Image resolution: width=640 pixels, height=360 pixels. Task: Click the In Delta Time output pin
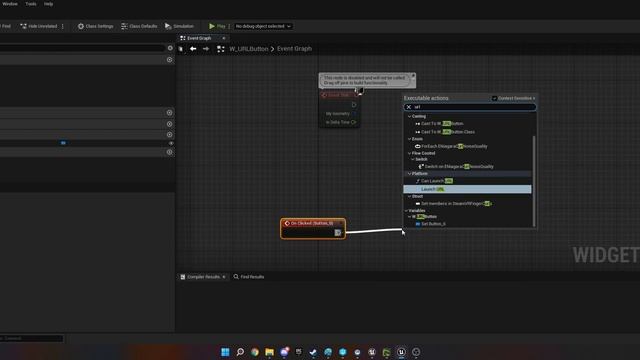(353, 122)
